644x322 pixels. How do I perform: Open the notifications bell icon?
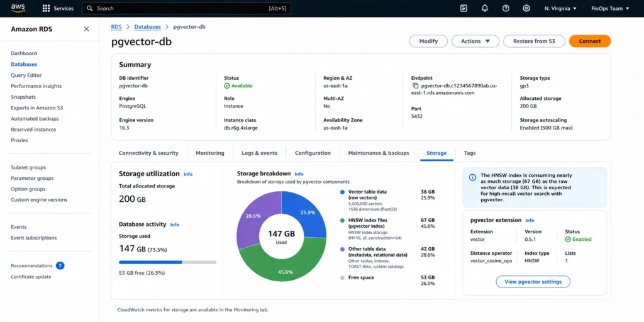(x=485, y=8)
